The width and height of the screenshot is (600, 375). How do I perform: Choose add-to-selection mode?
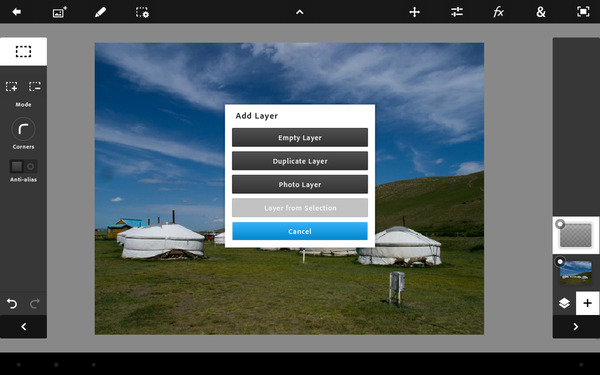pos(11,86)
